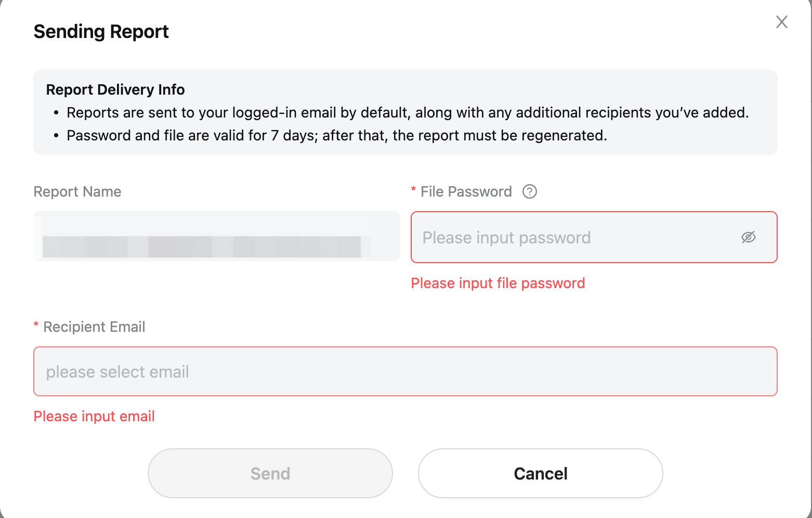The image size is (812, 518).
Task: Click the logged-in email default note
Action: click(408, 112)
